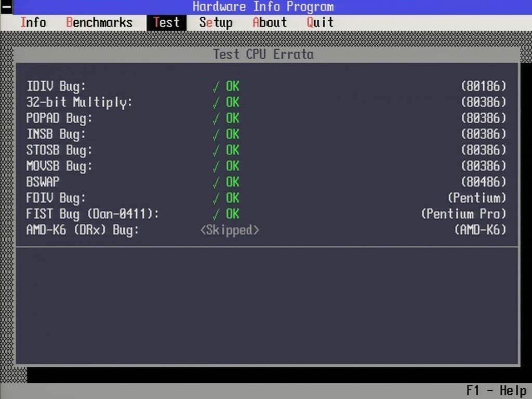Screen dimensions: 532x399
Task: Click the (80186) processor label
Action: 484,86
